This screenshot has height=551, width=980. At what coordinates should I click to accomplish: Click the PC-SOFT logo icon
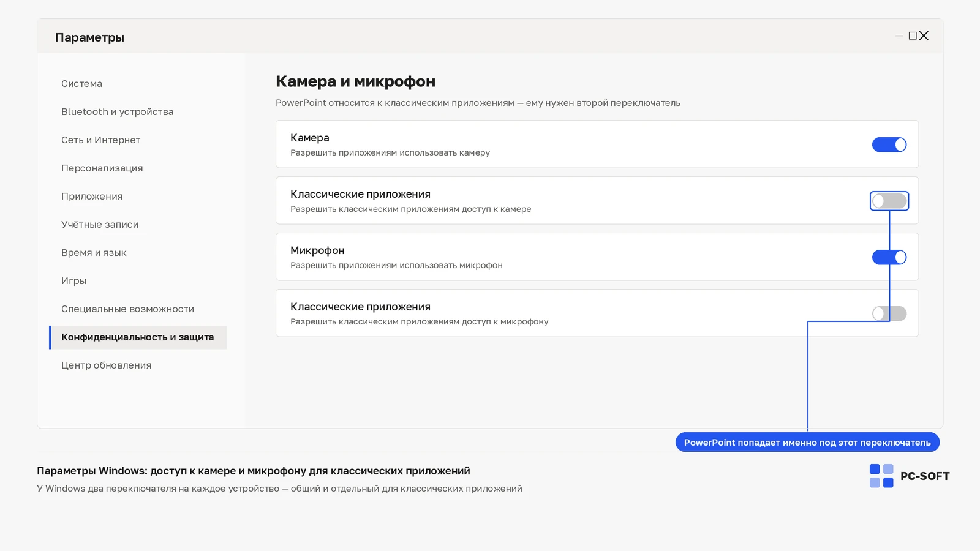coord(881,476)
